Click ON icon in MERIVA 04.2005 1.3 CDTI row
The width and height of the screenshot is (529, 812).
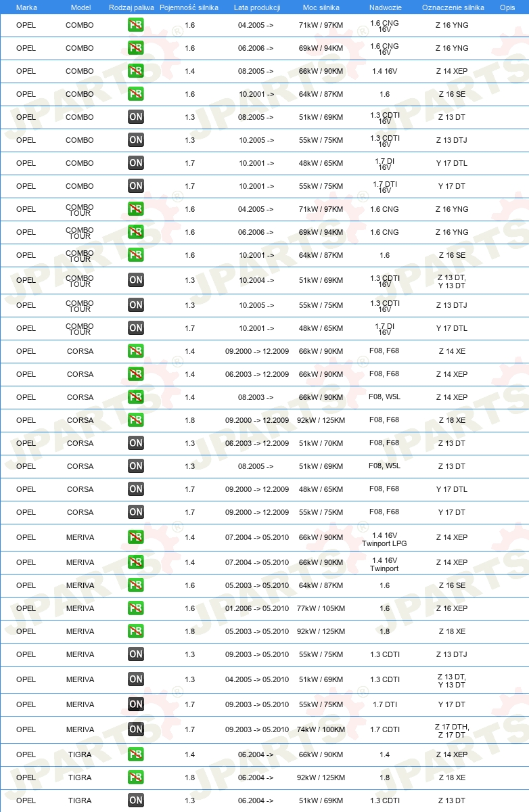coord(135,679)
